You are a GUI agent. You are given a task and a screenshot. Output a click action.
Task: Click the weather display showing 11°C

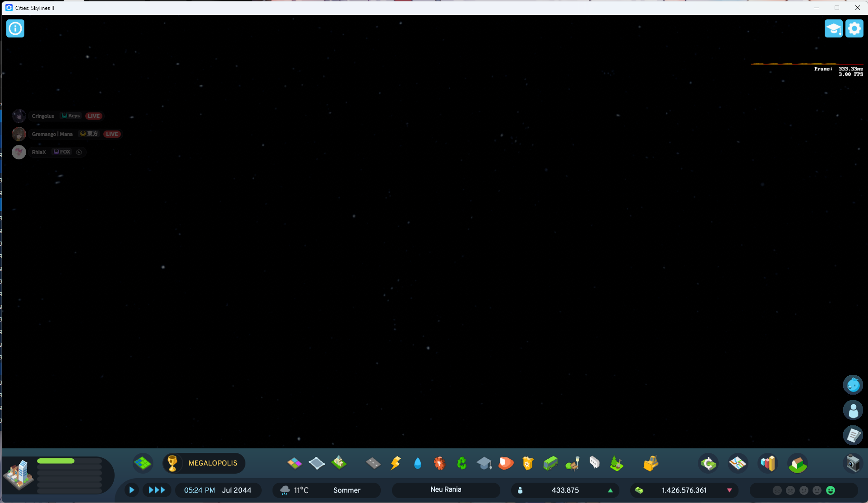(295, 490)
